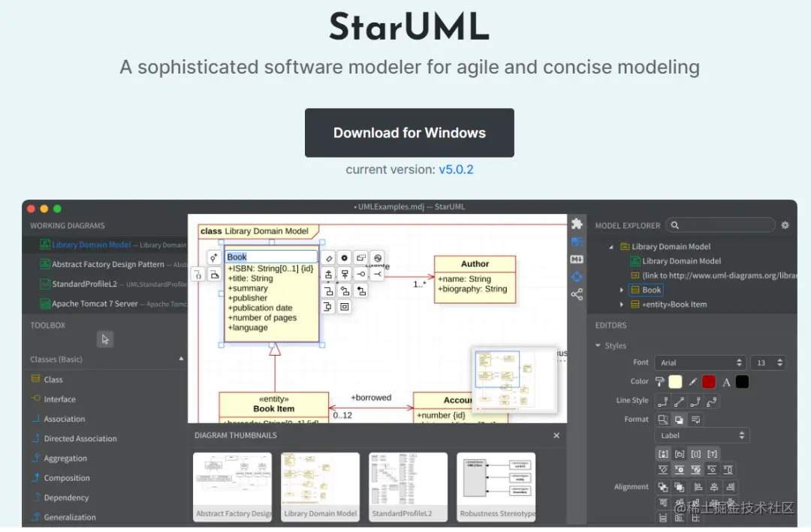811x532 pixels.
Task: Open Model Explorer settings gear
Action: pyautogui.click(x=785, y=225)
